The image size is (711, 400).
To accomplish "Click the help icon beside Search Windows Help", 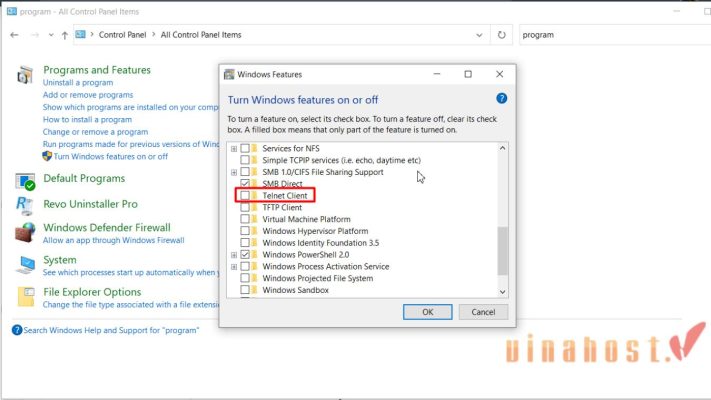I will tap(17, 330).
